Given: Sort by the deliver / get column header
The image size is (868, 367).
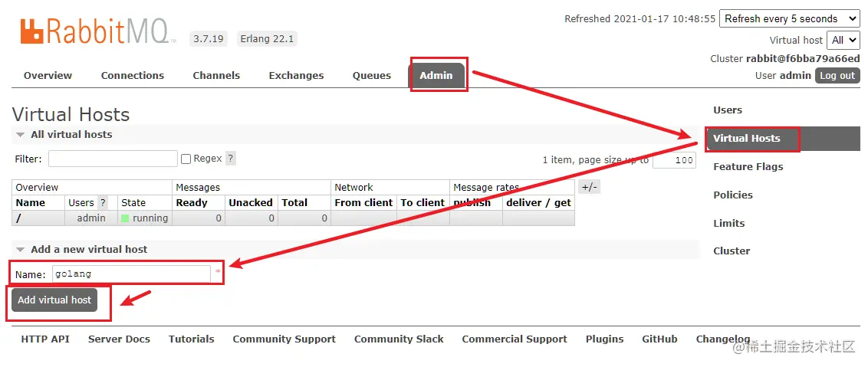Looking at the screenshot, I should click(538, 202).
